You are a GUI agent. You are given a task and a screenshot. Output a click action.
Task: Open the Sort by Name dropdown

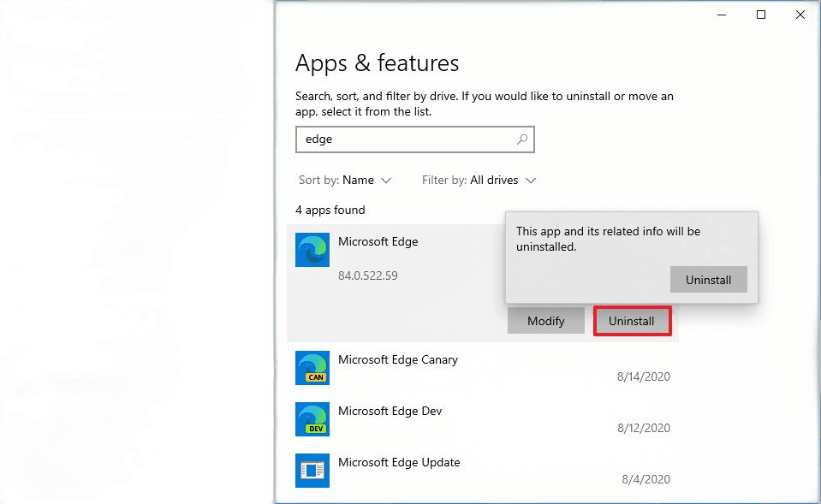344,180
